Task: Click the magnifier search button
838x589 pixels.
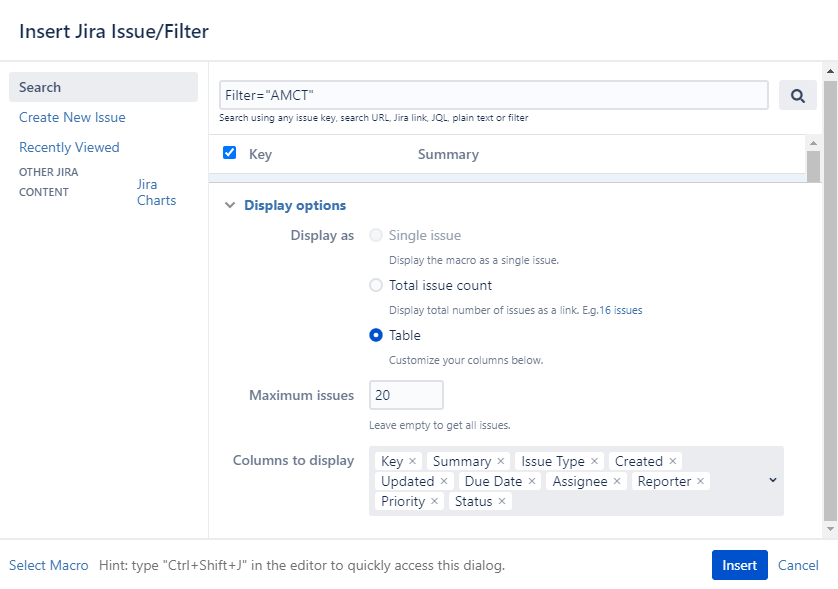Action: point(797,96)
